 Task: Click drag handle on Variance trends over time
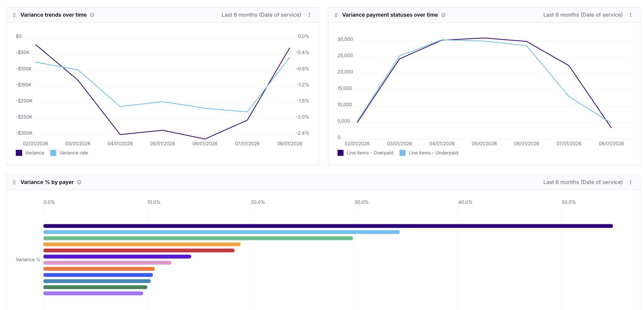[x=14, y=15]
